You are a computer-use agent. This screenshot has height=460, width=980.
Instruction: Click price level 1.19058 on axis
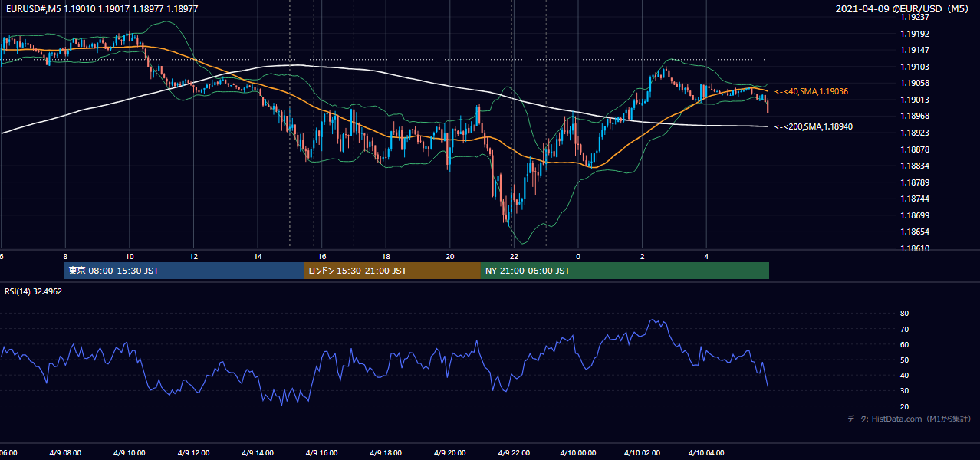click(x=916, y=83)
